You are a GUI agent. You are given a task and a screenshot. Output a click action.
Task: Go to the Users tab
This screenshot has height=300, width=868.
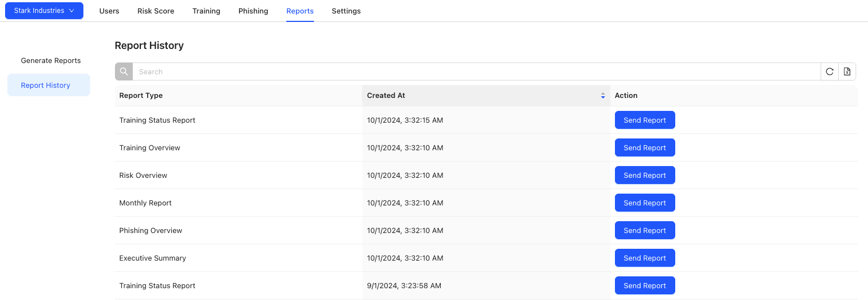[x=109, y=11]
